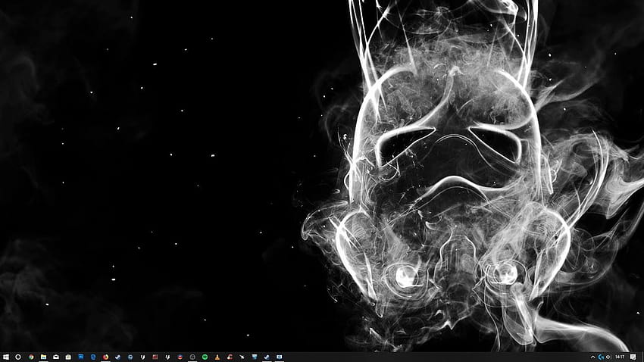Image resolution: width=644 pixels, height=362 pixels.
Task: Show hidden system tray icons
Action: pyautogui.click(x=592, y=357)
